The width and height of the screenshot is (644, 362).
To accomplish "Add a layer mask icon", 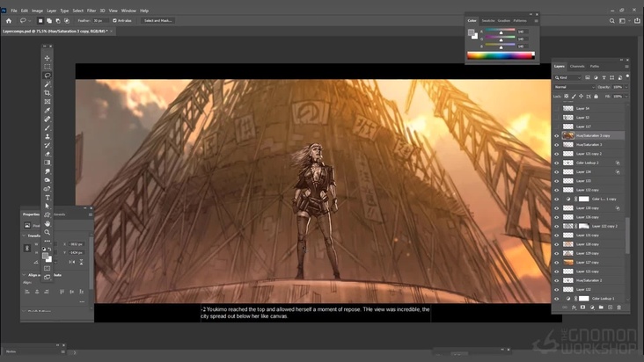I will 582,307.
